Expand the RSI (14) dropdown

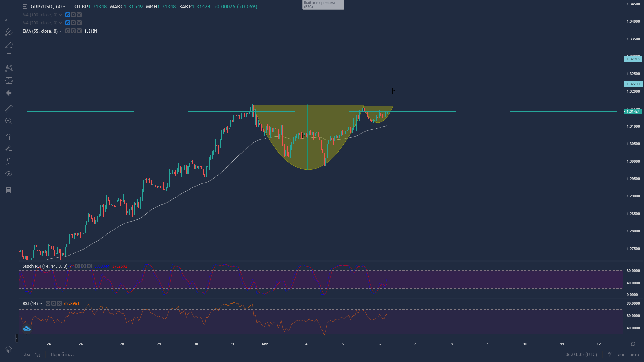pos(41,304)
